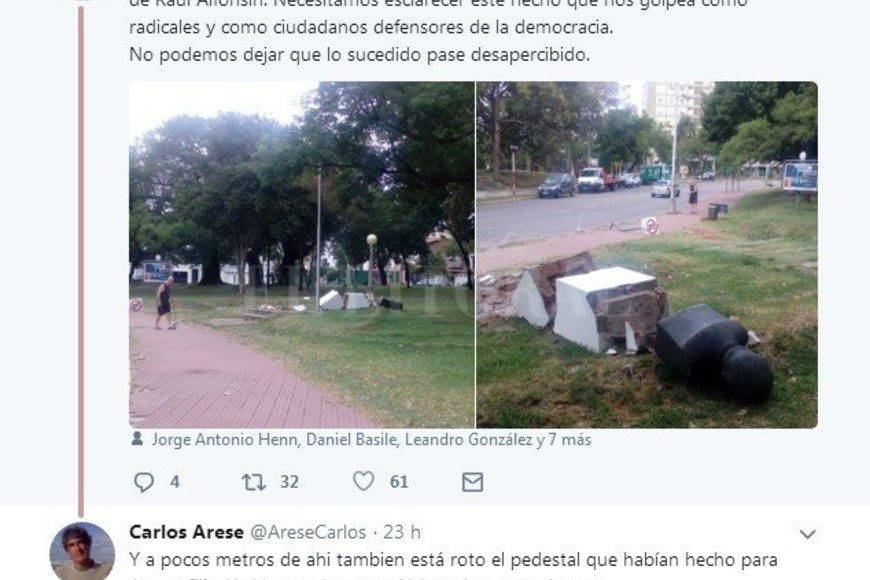870x580 pixels.
Task: Open the '23 h' tweet timestamp
Action: click(402, 532)
